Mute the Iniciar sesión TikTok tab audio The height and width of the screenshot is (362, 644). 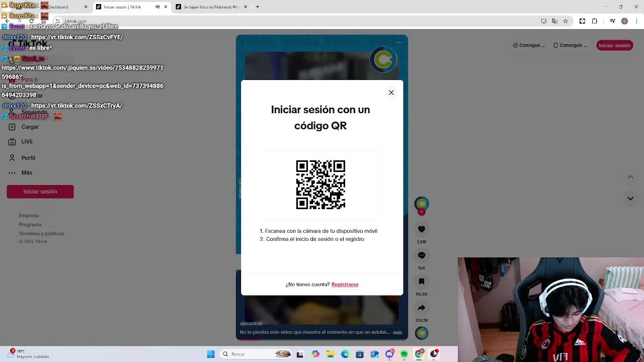(x=157, y=7)
